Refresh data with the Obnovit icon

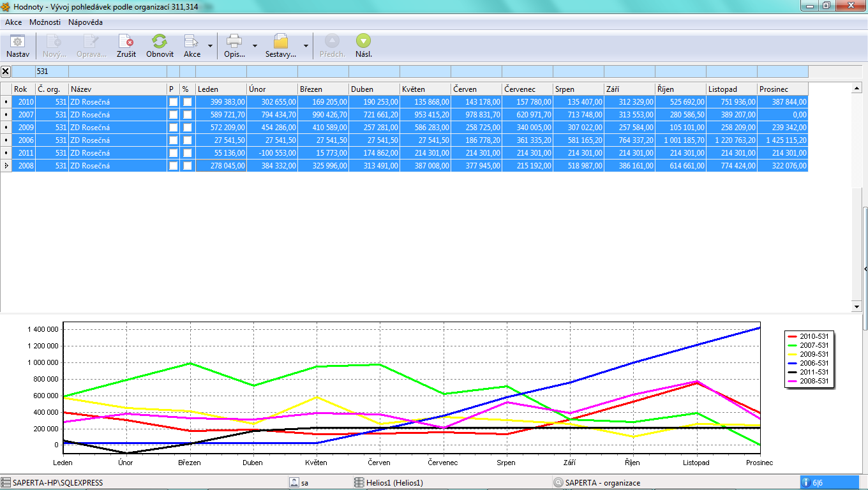pos(160,41)
